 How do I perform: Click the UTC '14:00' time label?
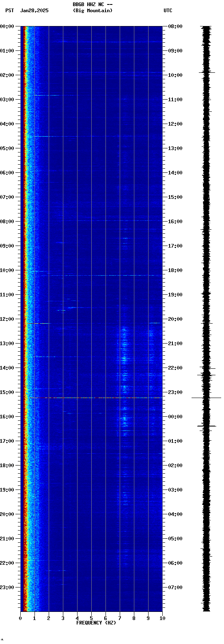[175, 173]
